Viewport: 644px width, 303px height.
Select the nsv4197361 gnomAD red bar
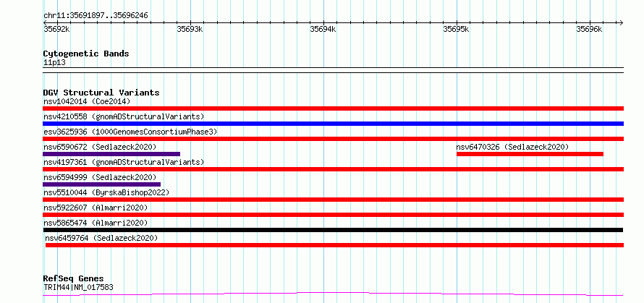pyautogui.click(x=333, y=169)
